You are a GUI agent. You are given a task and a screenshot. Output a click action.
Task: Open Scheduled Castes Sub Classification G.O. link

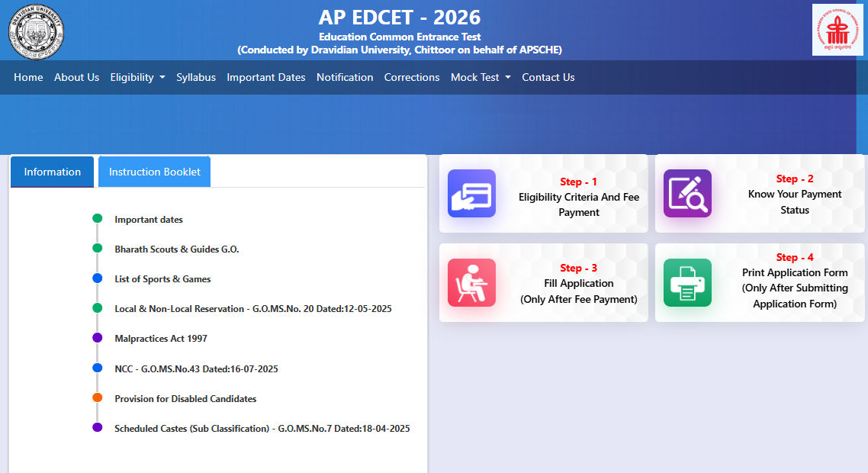(262, 429)
